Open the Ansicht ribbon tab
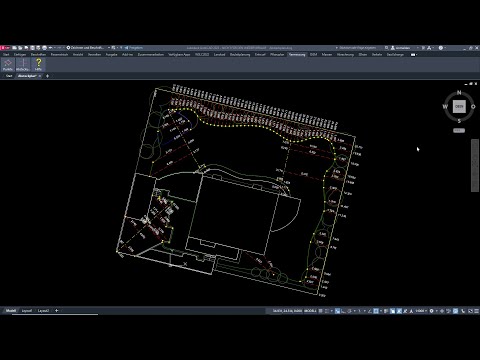 click(78, 55)
